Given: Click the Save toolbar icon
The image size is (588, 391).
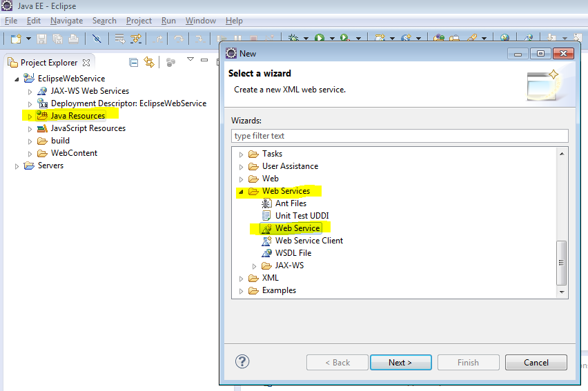Looking at the screenshot, I should [x=41, y=39].
